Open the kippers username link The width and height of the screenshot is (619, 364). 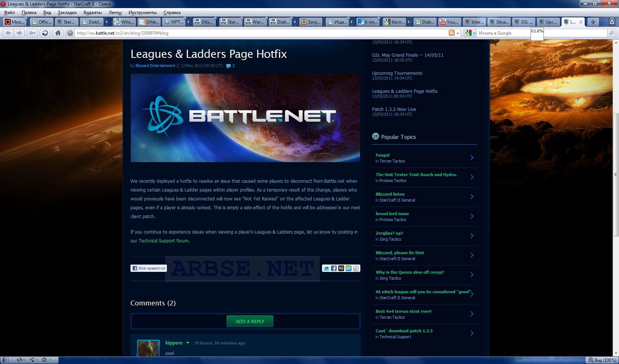(x=174, y=343)
